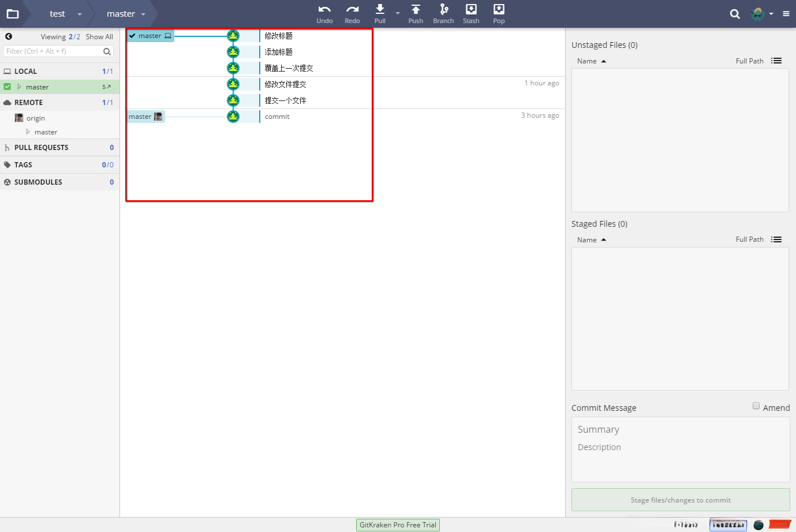Expand the PULL REQUESTS section
Screen dimensions: 796x532
tap(60, 148)
